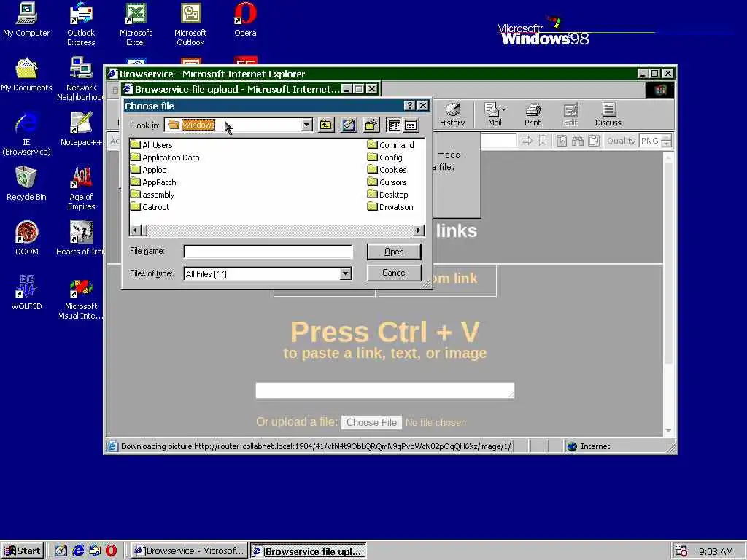Click the Internet Explorer quick launch icon
Screen dimensions: 747x560
pyautogui.click(x=78, y=551)
